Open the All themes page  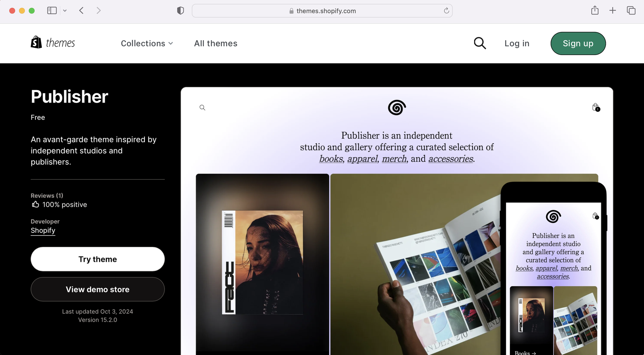pyautogui.click(x=216, y=43)
